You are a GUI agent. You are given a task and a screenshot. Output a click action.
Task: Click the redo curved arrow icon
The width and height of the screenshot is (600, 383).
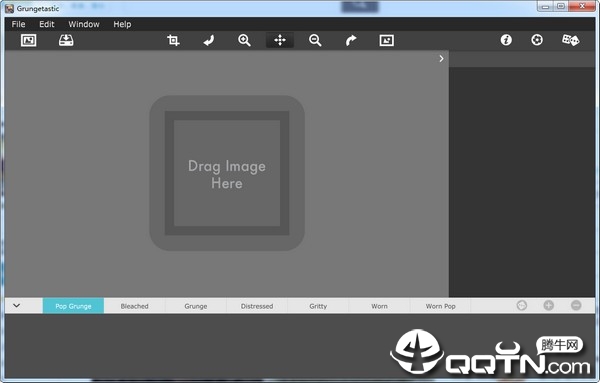coord(351,40)
